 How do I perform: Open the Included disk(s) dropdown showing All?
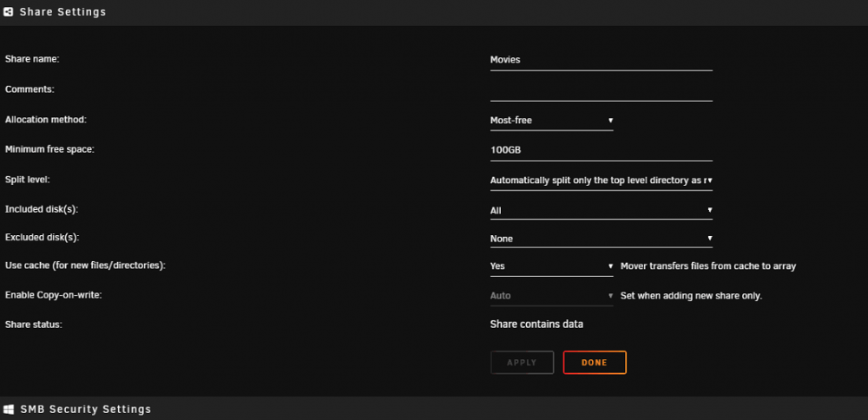coord(602,210)
